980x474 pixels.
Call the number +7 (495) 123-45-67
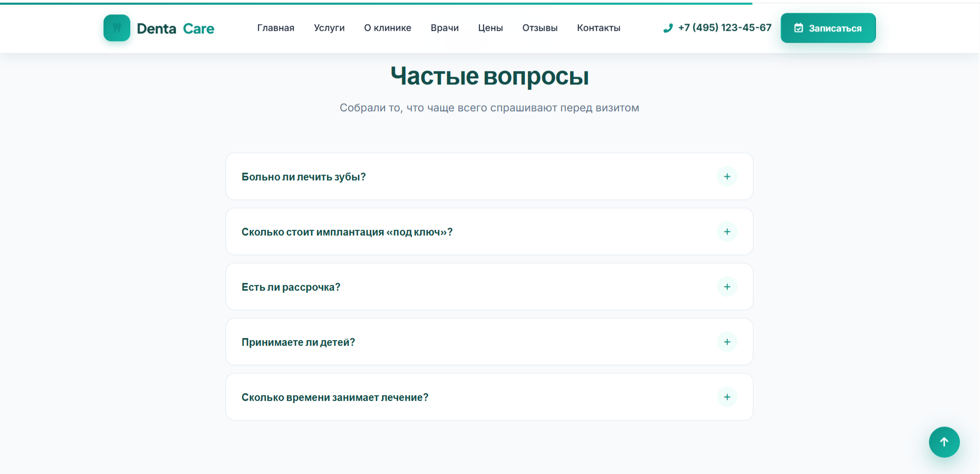tap(725, 27)
